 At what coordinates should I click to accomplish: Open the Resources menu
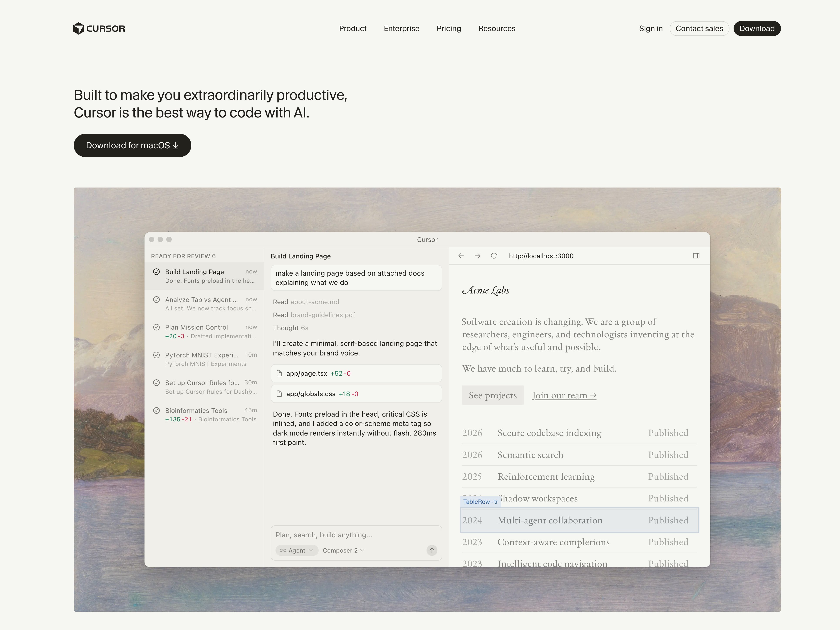[497, 28]
